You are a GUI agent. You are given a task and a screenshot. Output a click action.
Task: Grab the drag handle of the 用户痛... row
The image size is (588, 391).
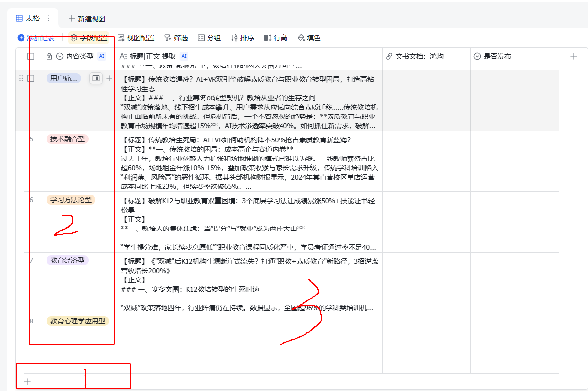click(21, 78)
